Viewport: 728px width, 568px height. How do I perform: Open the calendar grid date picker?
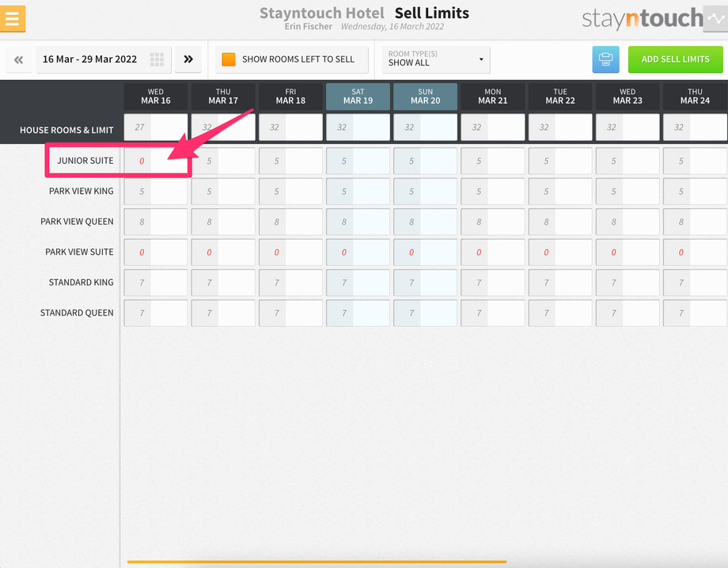157,59
